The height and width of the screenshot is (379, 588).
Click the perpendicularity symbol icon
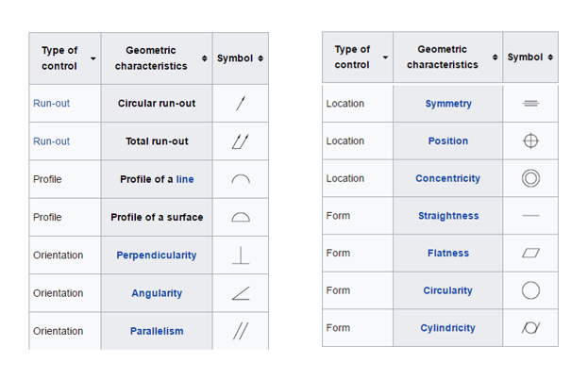click(241, 255)
